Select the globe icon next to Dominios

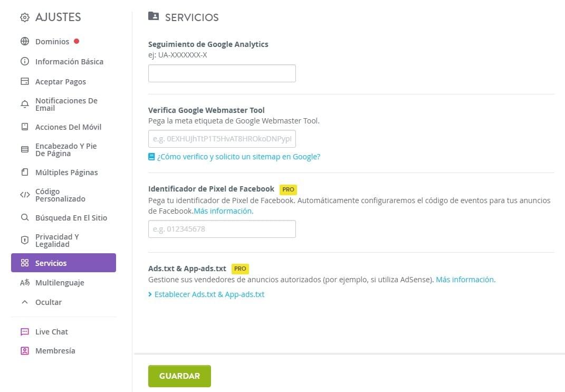coord(24,41)
